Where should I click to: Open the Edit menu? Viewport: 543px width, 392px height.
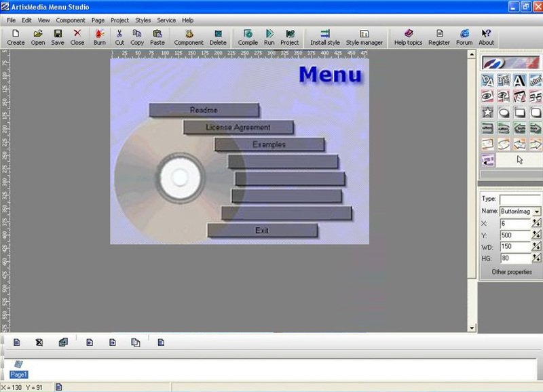[x=26, y=20]
